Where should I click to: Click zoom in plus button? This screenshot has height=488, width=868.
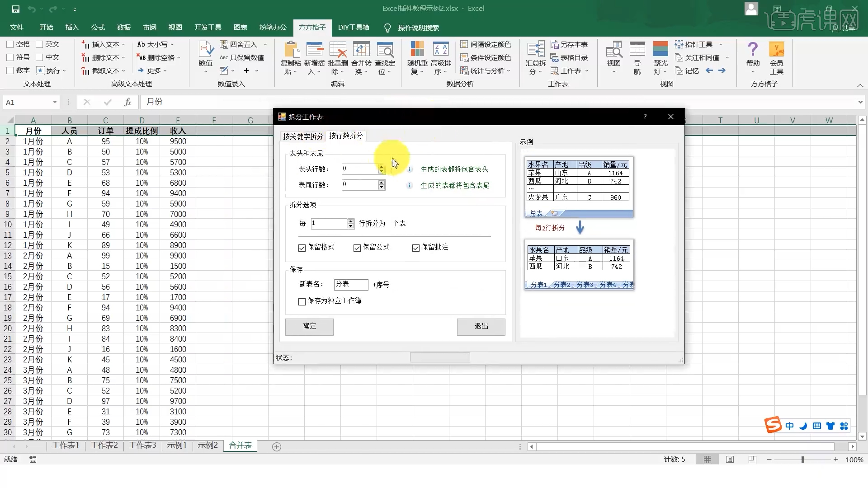coord(836,460)
